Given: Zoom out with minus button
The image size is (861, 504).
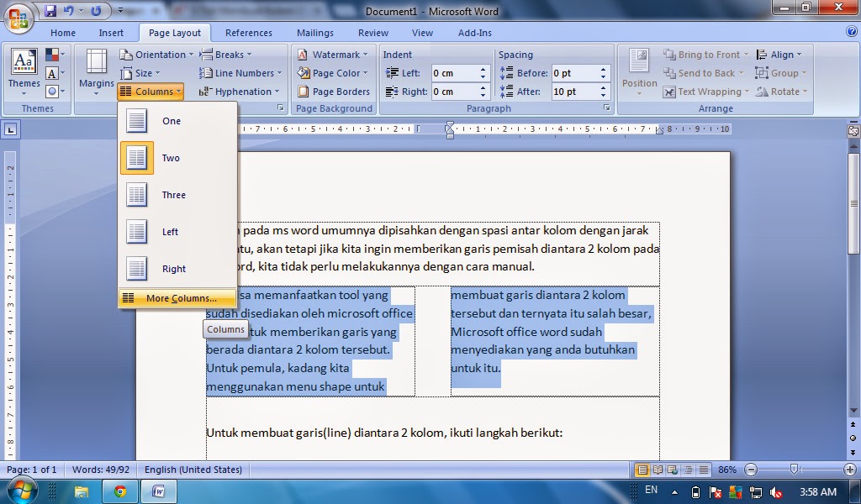Looking at the screenshot, I should click(x=751, y=470).
